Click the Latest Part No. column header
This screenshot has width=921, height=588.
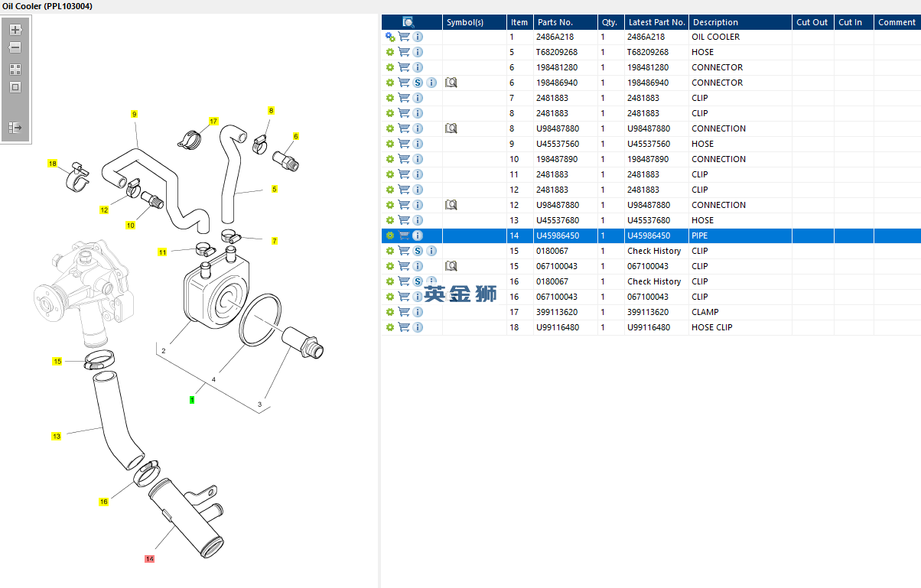click(656, 22)
